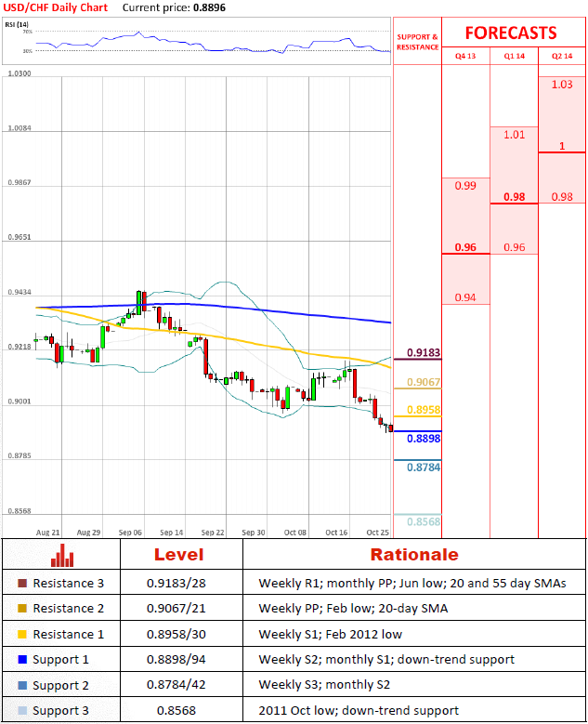Click the Support 1 blue color swatch
Screen dimensions: 588x724
[22, 659]
